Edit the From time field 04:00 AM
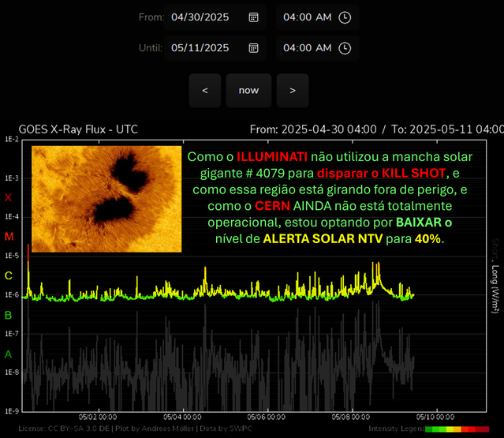The height and width of the screenshot is (438, 504). (x=317, y=17)
